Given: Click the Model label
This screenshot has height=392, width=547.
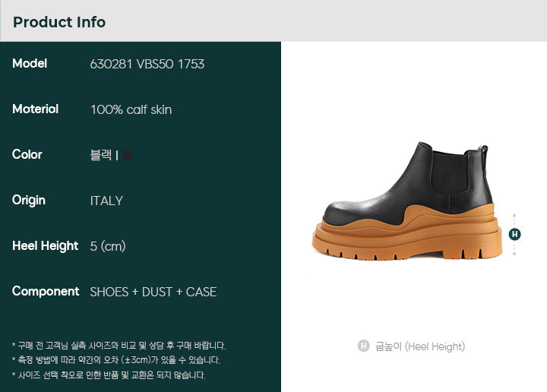Looking at the screenshot, I should pyautogui.click(x=30, y=64).
